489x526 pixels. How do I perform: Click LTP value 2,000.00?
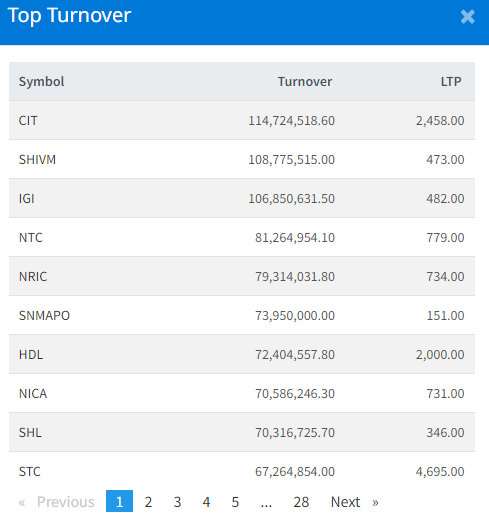point(440,354)
